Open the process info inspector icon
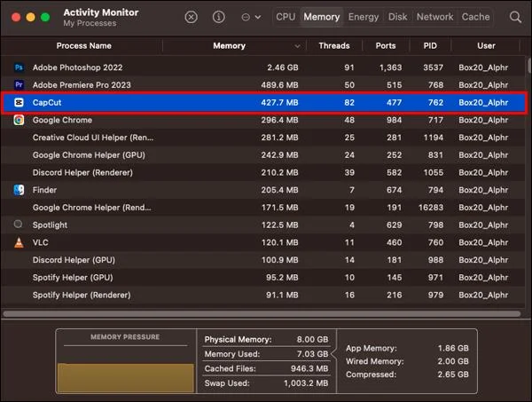This screenshot has width=532, height=402. (x=218, y=17)
